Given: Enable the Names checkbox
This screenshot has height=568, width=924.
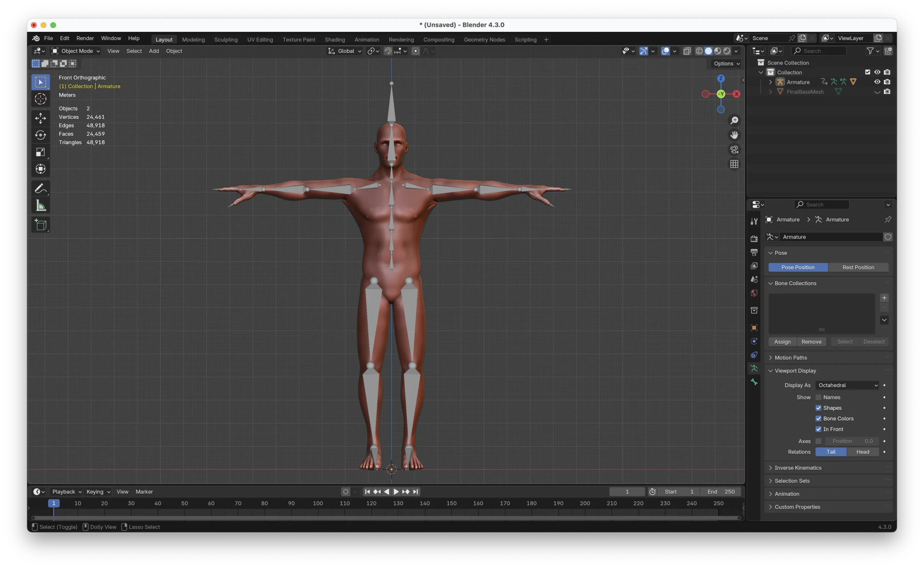Looking at the screenshot, I should 818,397.
